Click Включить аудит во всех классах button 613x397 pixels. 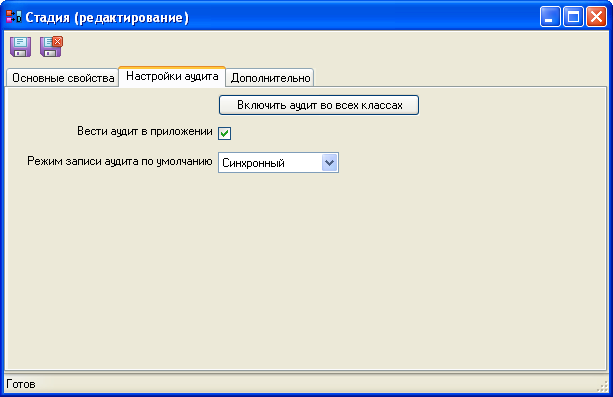[x=319, y=105]
